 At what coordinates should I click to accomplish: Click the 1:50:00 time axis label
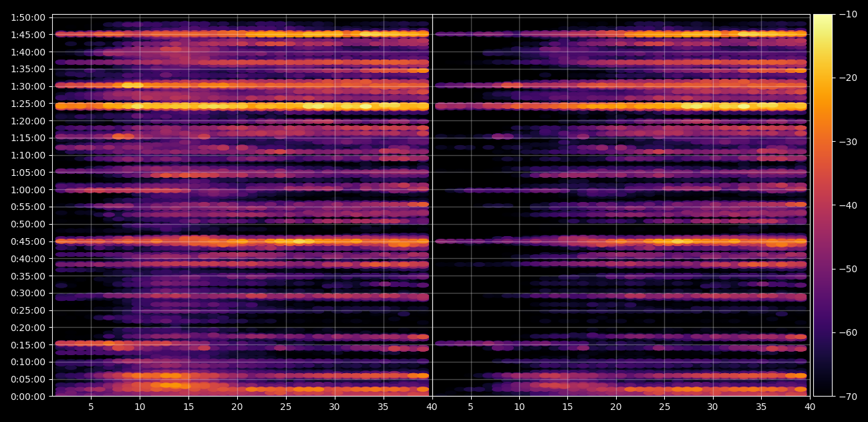point(29,17)
